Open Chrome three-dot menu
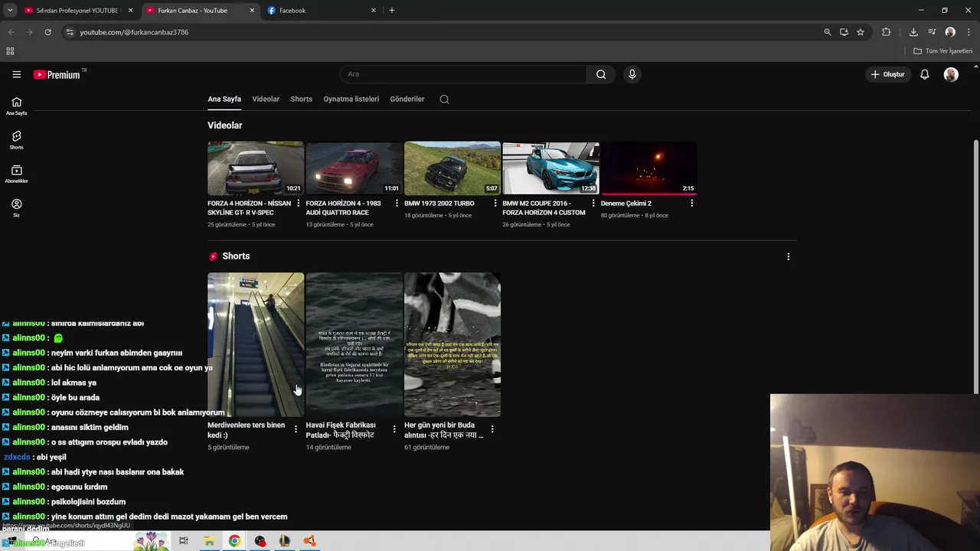 (x=969, y=32)
